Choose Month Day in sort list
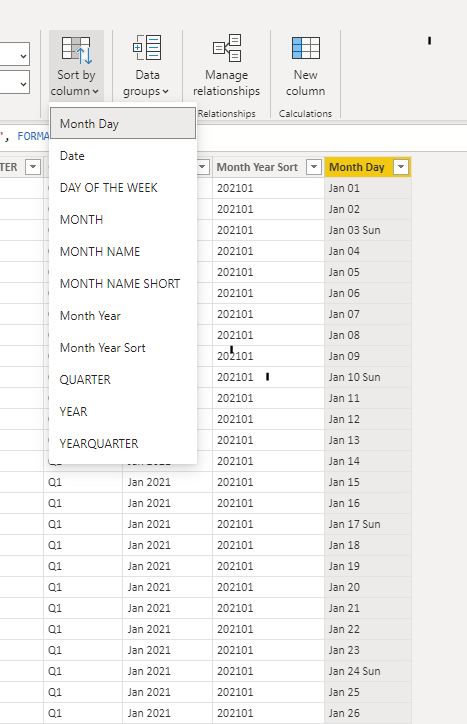The image size is (467, 724). (123, 124)
